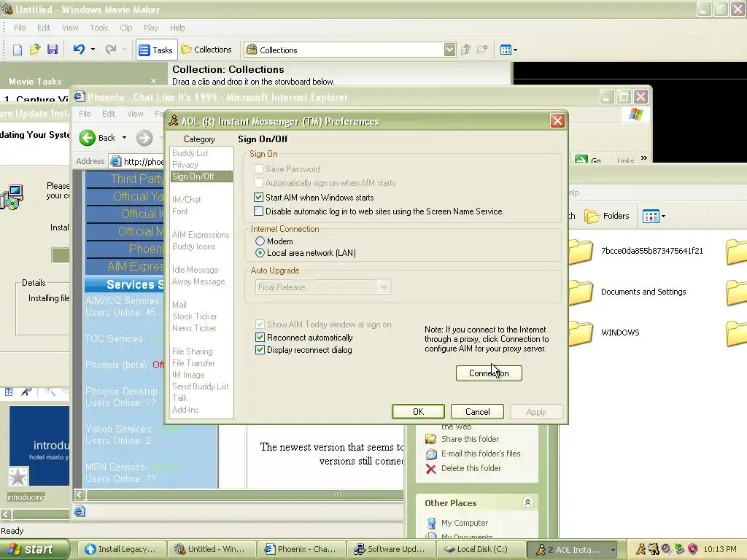Select AIM Expressions category
Image resolution: width=747 pixels, height=560 pixels.
(201, 235)
